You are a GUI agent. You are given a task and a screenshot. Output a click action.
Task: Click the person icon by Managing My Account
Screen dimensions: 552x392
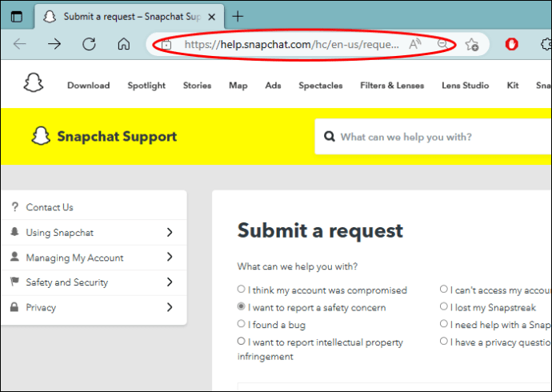[14, 257]
